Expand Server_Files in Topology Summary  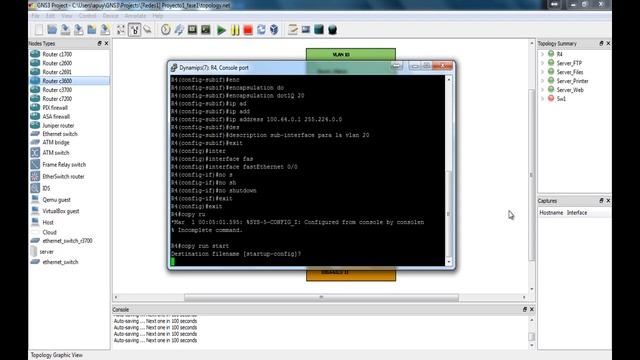click(x=542, y=72)
